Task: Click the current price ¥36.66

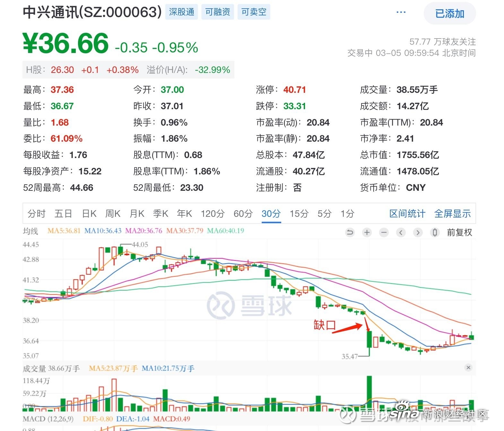Action: coord(66,43)
